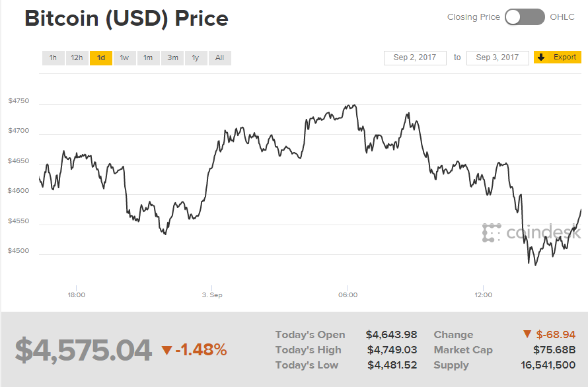
Task: Click the $4,575.04 current price
Action: [83, 350]
